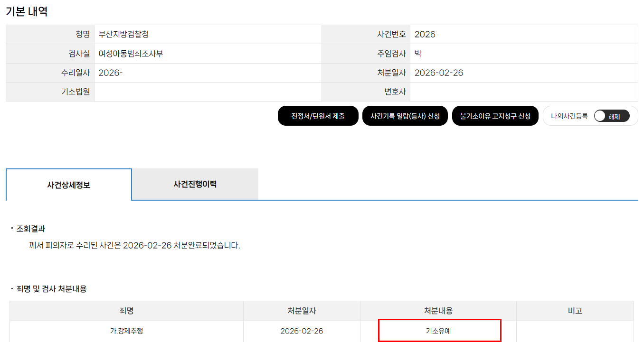
Task: Click the 진정서/탄원서 제출 button
Action: (x=318, y=116)
